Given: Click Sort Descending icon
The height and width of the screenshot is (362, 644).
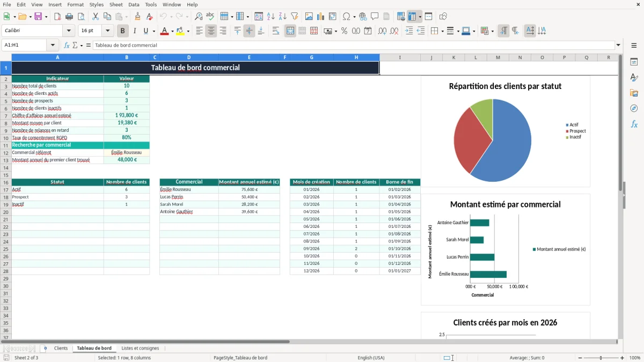Looking at the screenshot, I should [282, 17].
